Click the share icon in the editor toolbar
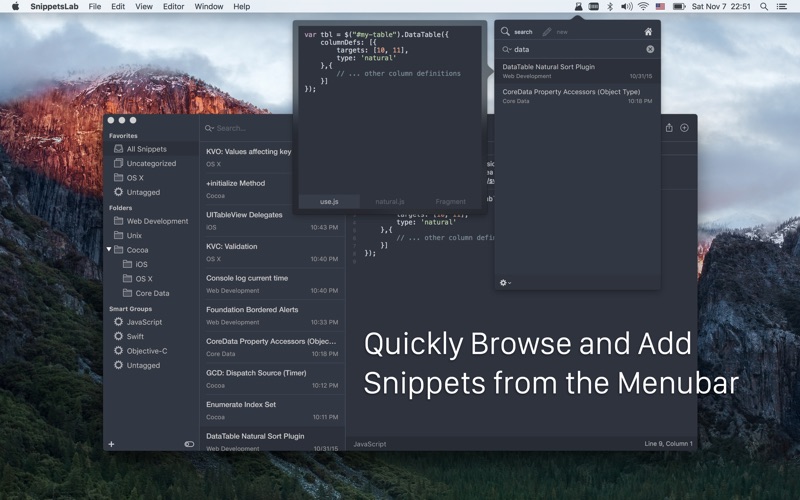The height and width of the screenshot is (500, 800). tap(669, 128)
